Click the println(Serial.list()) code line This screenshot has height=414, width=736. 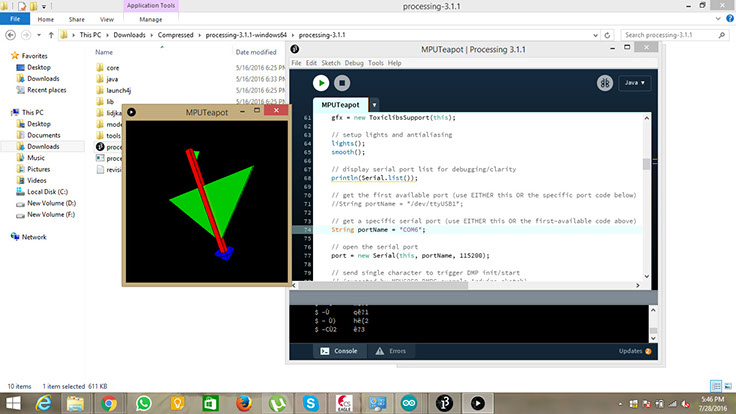click(x=374, y=178)
